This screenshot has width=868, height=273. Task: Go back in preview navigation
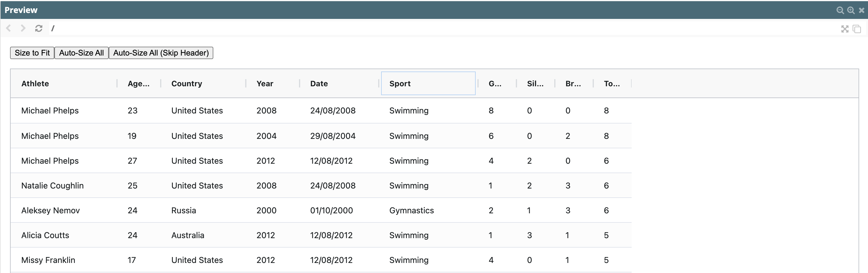coord(9,28)
